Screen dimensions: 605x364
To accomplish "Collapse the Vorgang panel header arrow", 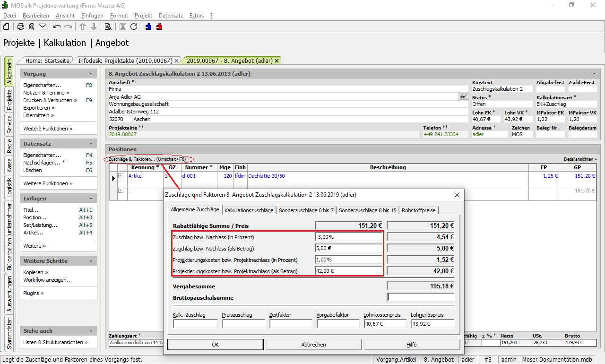I will (91, 74).
